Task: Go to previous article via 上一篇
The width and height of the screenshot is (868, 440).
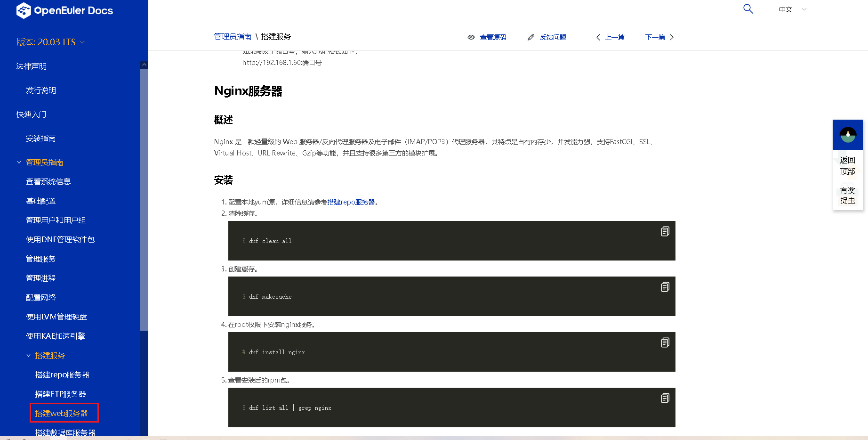Action: [615, 37]
